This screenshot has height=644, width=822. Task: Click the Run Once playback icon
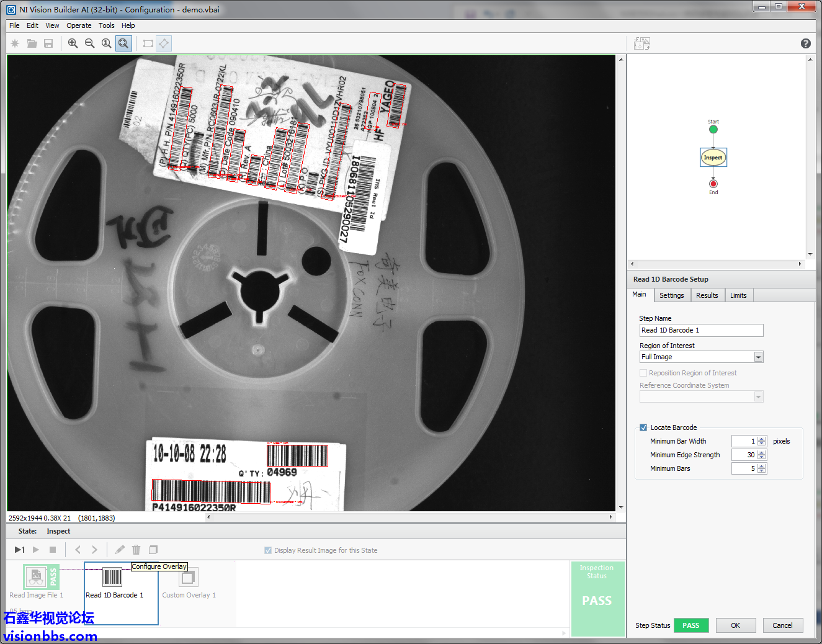(x=19, y=550)
